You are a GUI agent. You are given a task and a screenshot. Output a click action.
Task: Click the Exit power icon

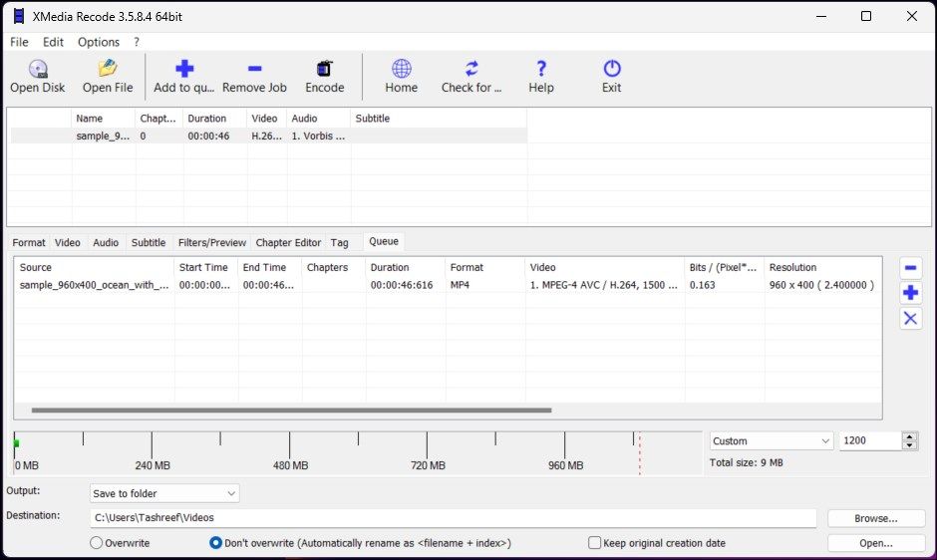[x=612, y=70]
